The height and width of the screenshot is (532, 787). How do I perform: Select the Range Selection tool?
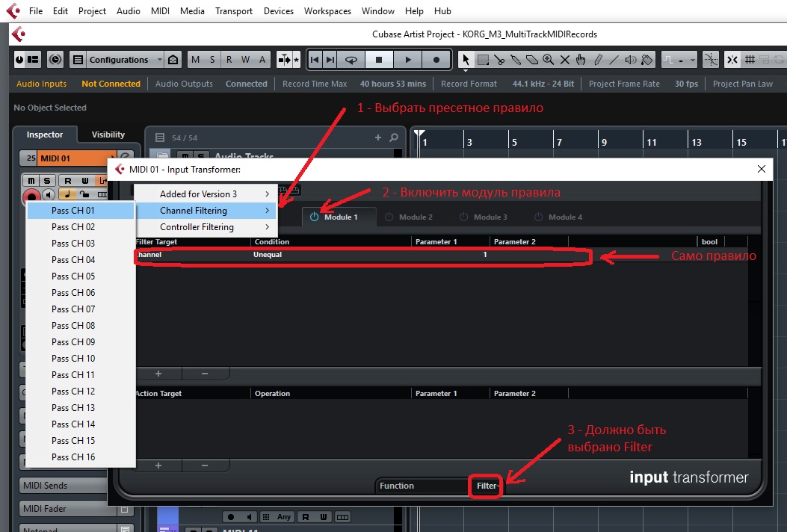click(483, 60)
